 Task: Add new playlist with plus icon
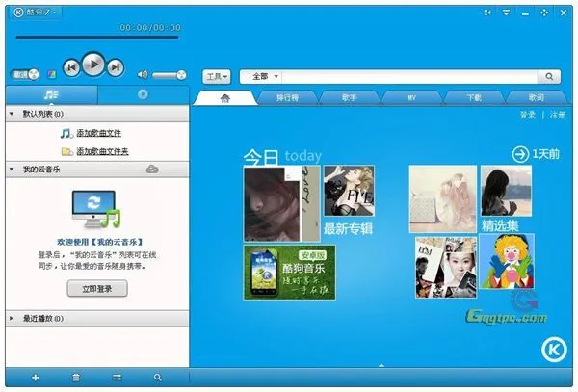pyautogui.click(x=36, y=378)
